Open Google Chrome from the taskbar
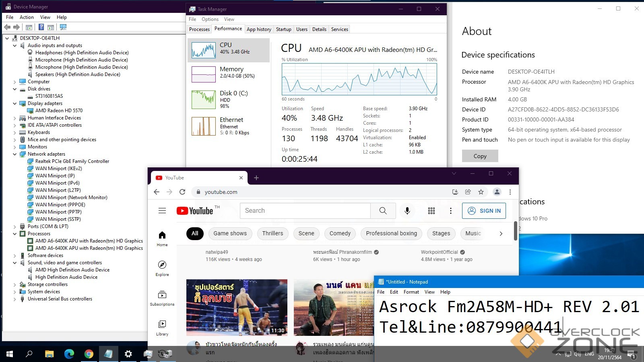This screenshot has width=644, height=362. (x=89, y=354)
